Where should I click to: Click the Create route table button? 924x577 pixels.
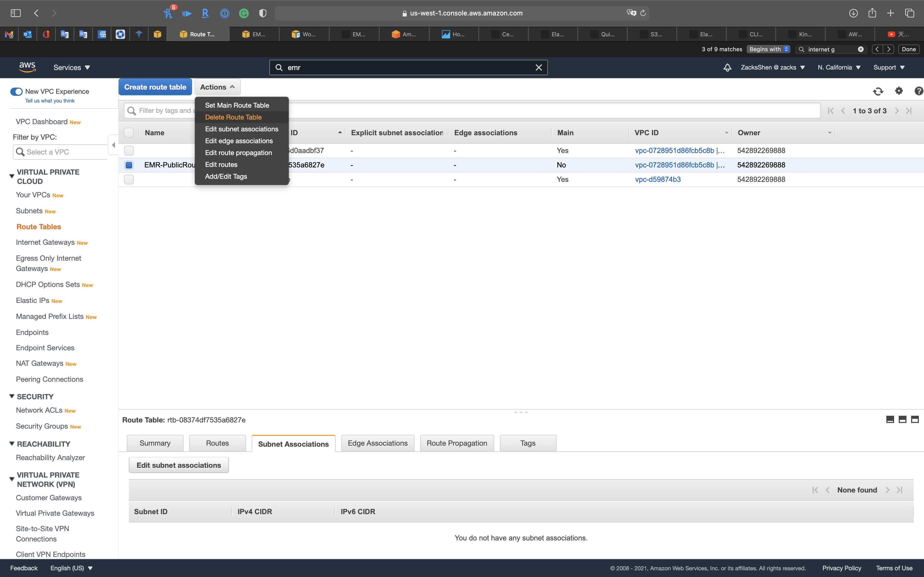[155, 87]
